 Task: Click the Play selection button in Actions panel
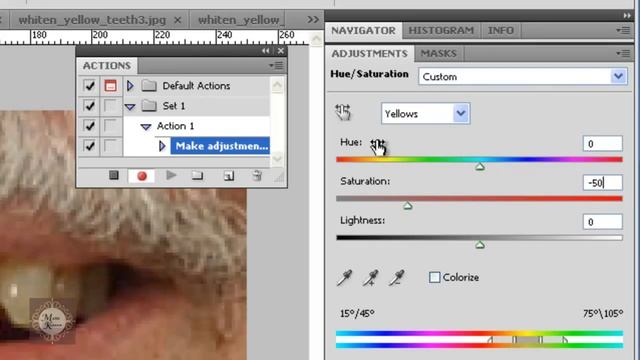coord(171,176)
